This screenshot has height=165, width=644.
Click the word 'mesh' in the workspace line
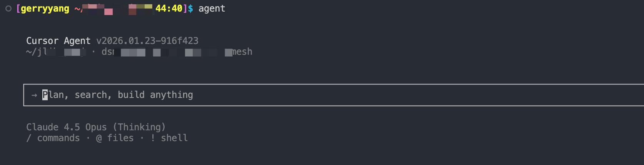(x=242, y=52)
